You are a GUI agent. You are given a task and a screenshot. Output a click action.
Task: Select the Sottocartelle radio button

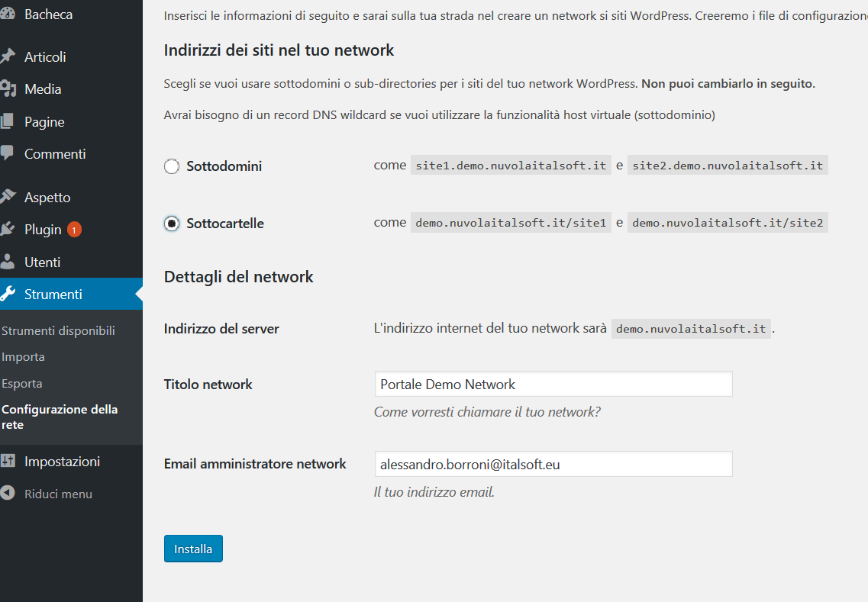[172, 224]
